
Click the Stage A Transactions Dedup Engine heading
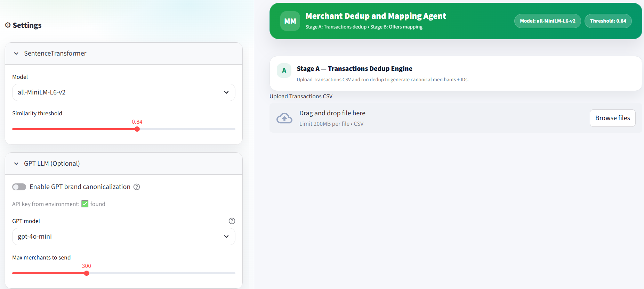click(x=354, y=69)
